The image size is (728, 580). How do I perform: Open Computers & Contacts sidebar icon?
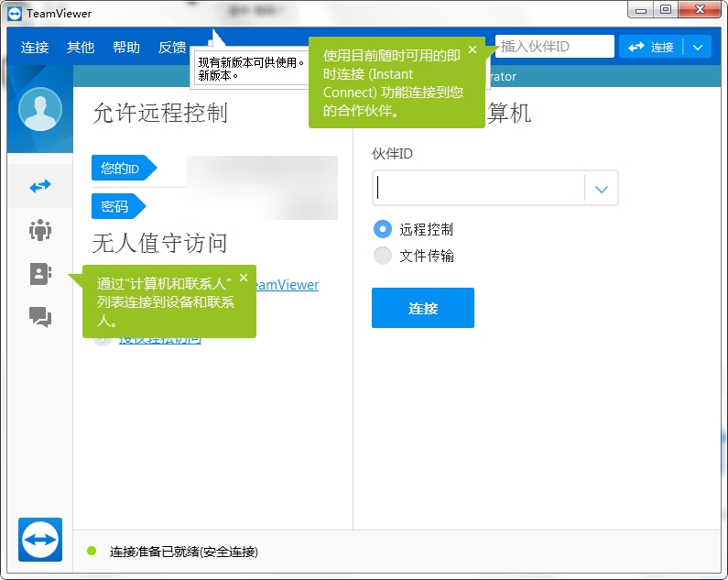tap(40, 274)
